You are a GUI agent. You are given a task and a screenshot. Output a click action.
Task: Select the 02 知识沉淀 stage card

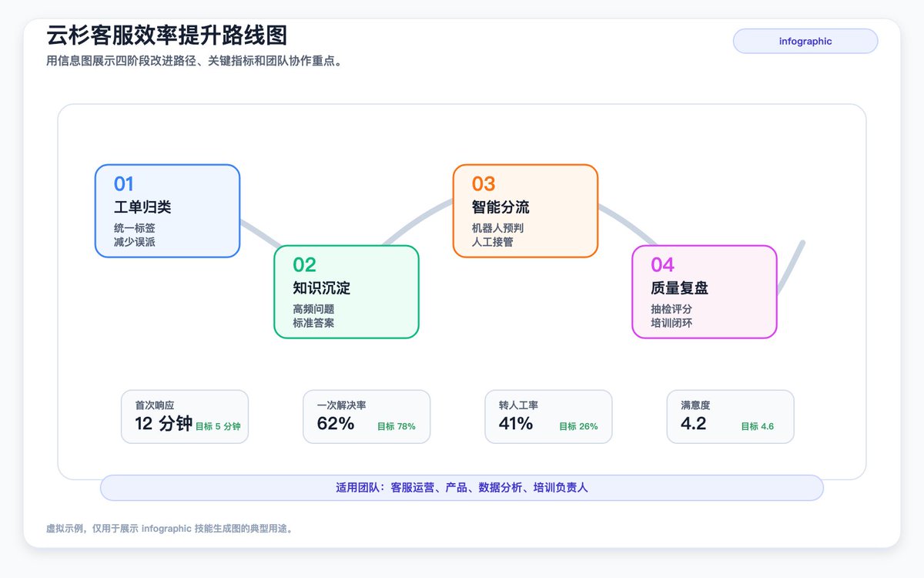coord(346,291)
